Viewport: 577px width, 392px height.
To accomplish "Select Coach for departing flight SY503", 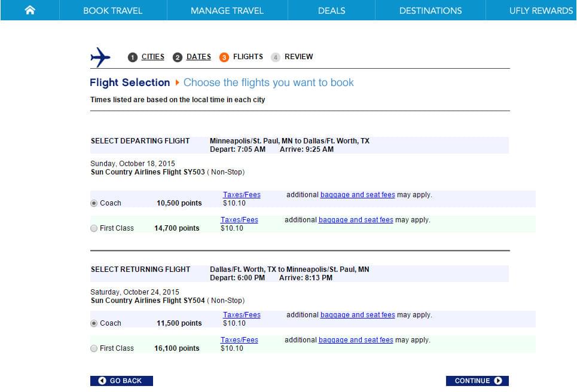I will 94,203.
